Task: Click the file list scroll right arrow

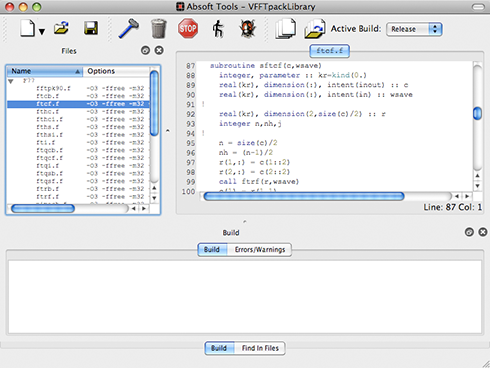Action: point(144,209)
